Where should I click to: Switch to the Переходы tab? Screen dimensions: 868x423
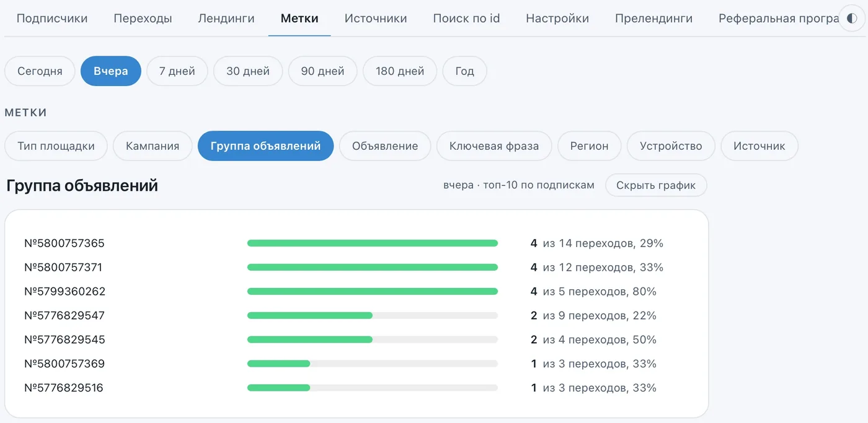(x=143, y=19)
